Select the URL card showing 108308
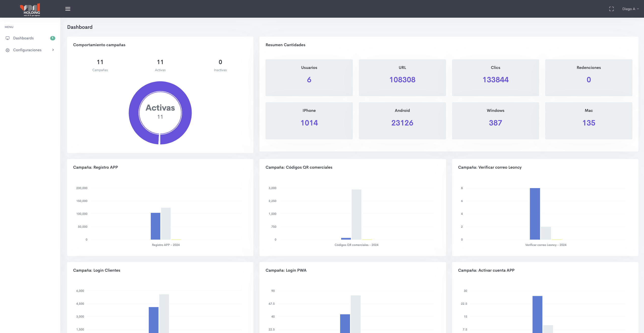Screen dimensions: 644x333 click(x=402, y=78)
